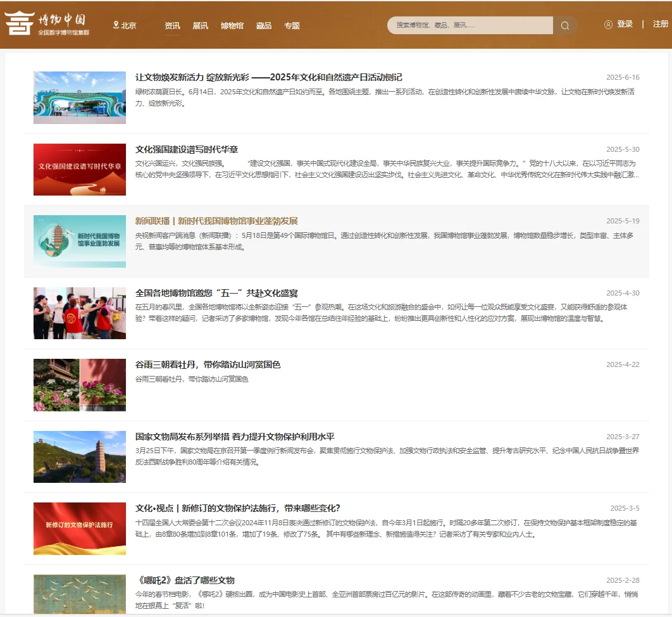Click the 博物中国 site logo

(x=46, y=23)
